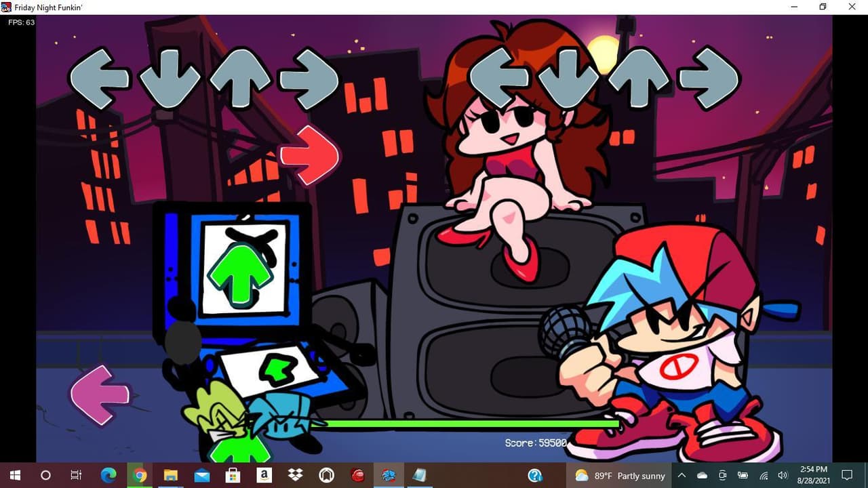Click the Friday Night Funkin' title bar icon

pos(6,7)
